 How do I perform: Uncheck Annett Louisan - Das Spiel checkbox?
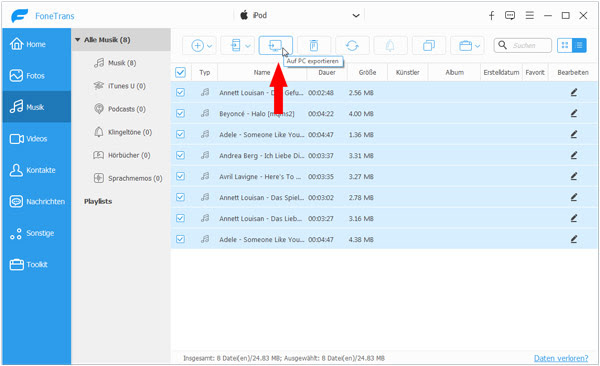[180, 197]
